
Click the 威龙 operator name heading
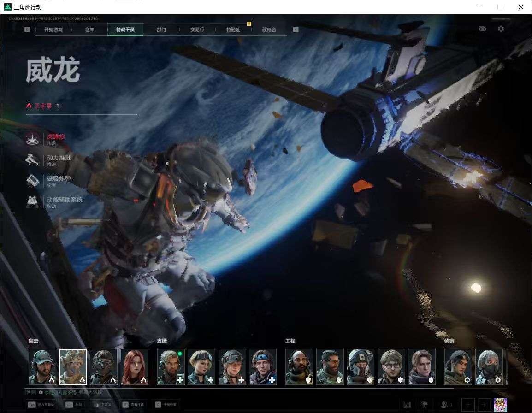point(53,70)
